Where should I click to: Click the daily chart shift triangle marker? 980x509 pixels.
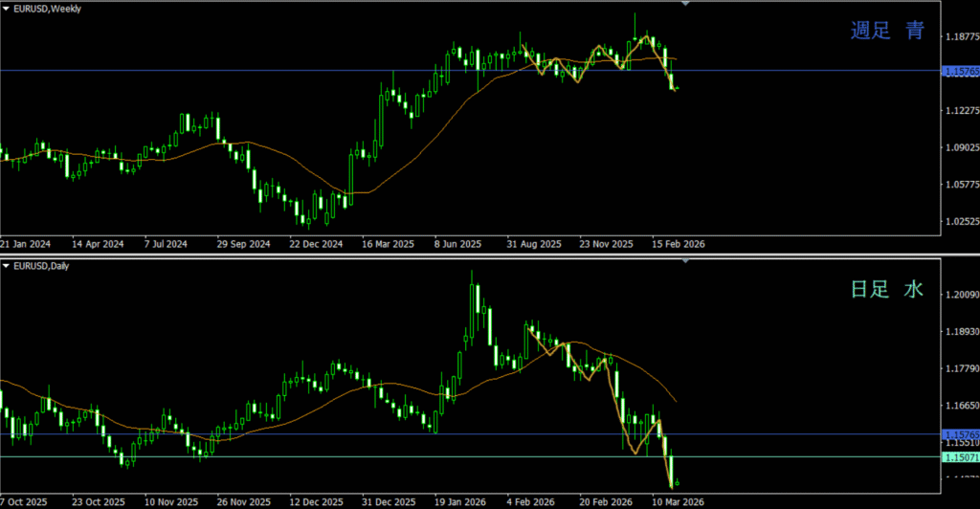pos(685,261)
